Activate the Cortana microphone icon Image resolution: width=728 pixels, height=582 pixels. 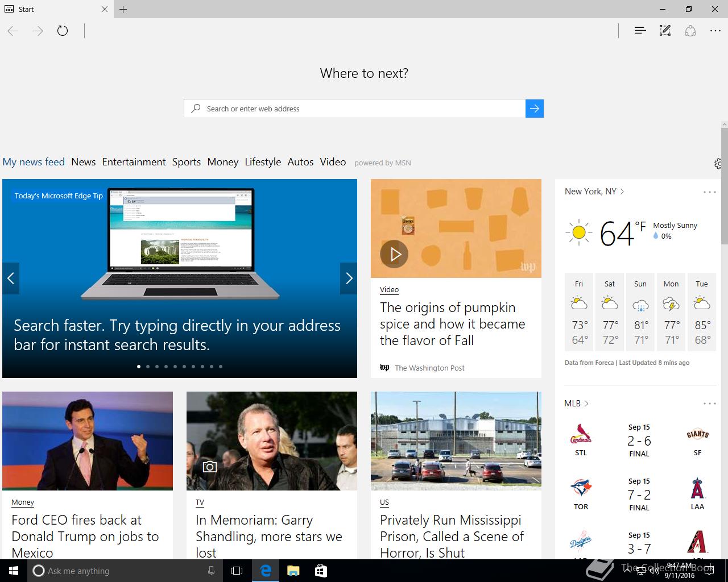(x=211, y=571)
